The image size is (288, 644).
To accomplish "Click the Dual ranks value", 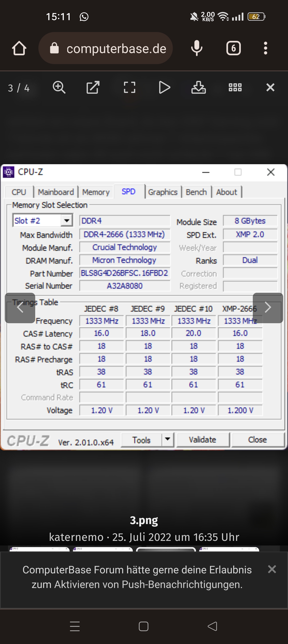I will coord(250,260).
